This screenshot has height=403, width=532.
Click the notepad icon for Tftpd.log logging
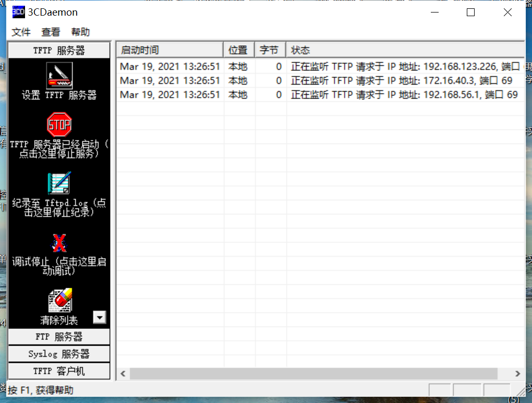pos(59,183)
